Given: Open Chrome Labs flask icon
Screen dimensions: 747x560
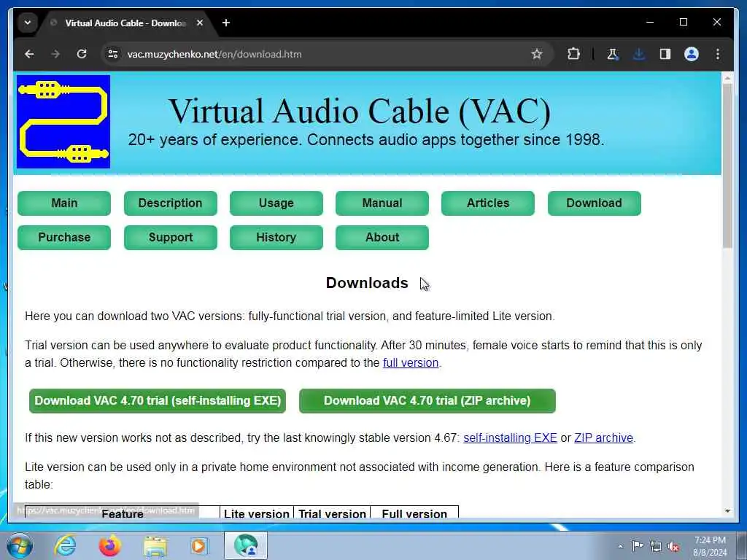Looking at the screenshot, I should tap(612, 54).
